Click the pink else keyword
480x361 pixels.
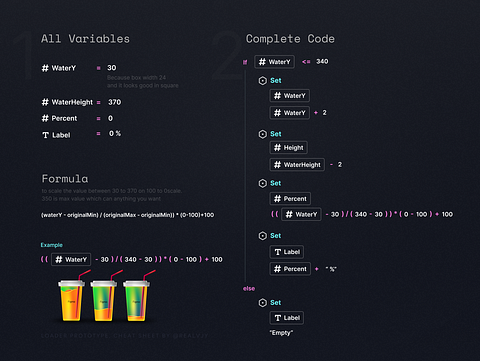coord(249,289)
